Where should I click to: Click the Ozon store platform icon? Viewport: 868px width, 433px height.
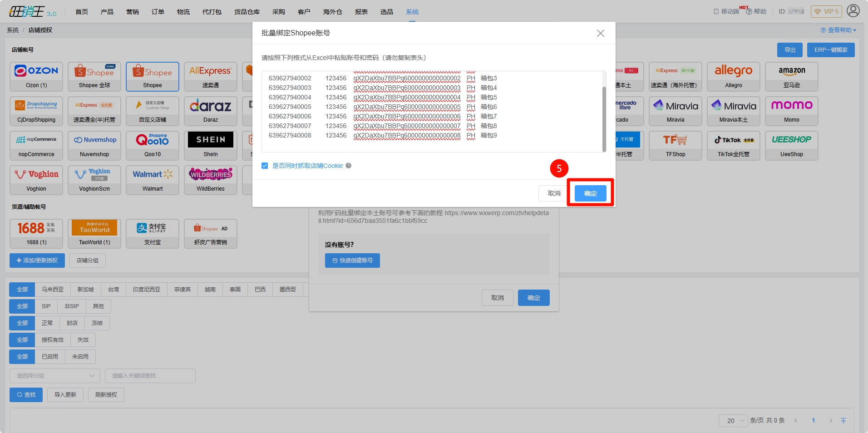point(36,76)
